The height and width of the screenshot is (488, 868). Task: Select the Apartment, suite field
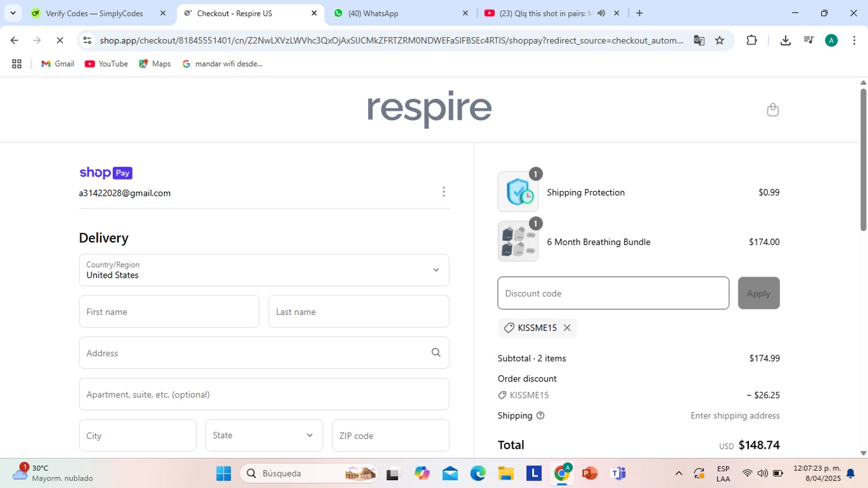click(x=264, y=394)
